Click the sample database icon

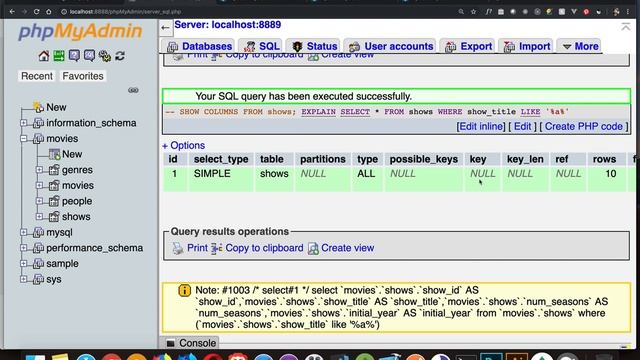pos(38,263)
